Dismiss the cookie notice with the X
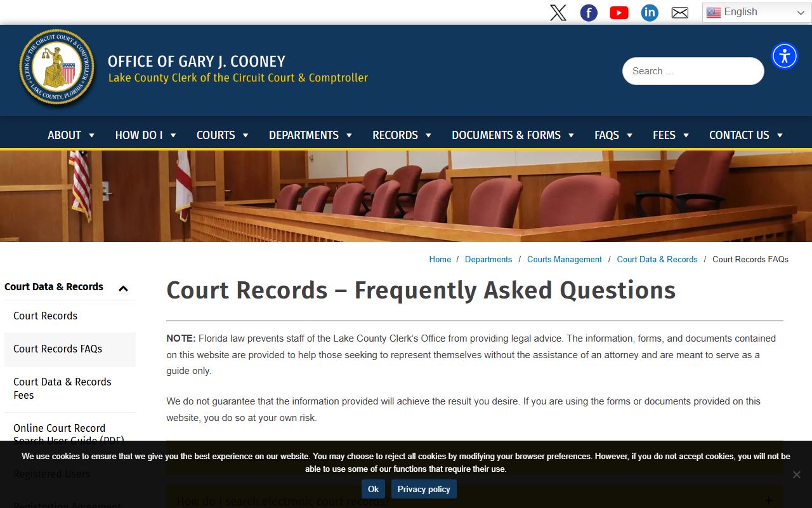The image size is (812, 508). (x=797, y=474)
